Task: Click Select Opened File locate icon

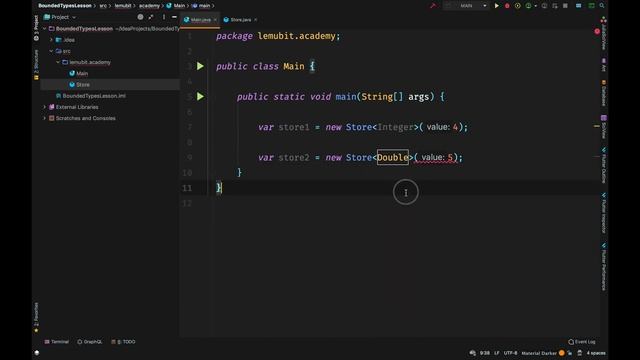Action: coord(140,17)
